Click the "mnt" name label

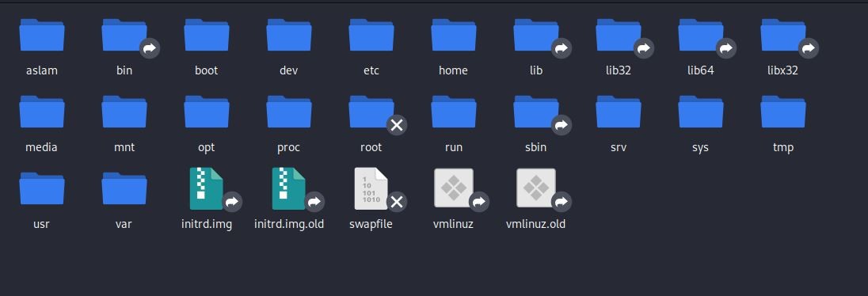point(124,148)
